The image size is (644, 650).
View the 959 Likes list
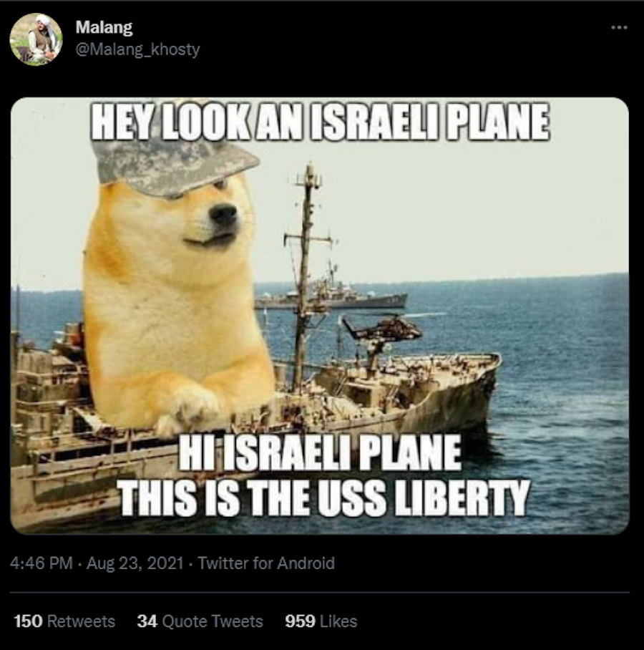(x=321, y=621)
